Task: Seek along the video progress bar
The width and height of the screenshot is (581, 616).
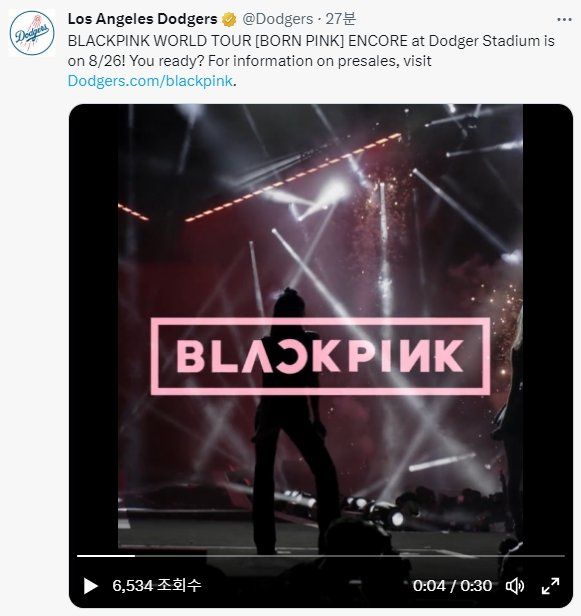Action: (321, 556)
